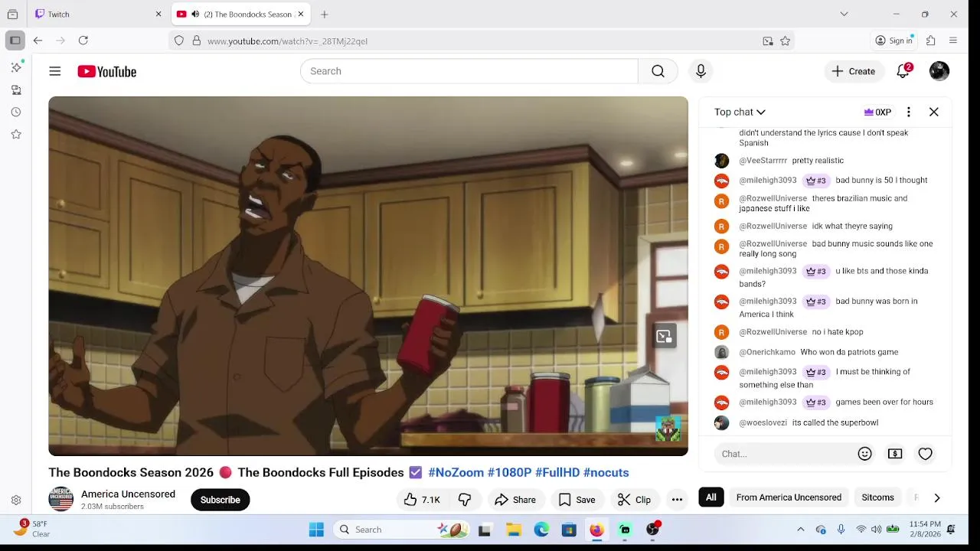Open the list all tabs chevron
Image resolution: width=980 pixels, height=551 pixels.
844,14
